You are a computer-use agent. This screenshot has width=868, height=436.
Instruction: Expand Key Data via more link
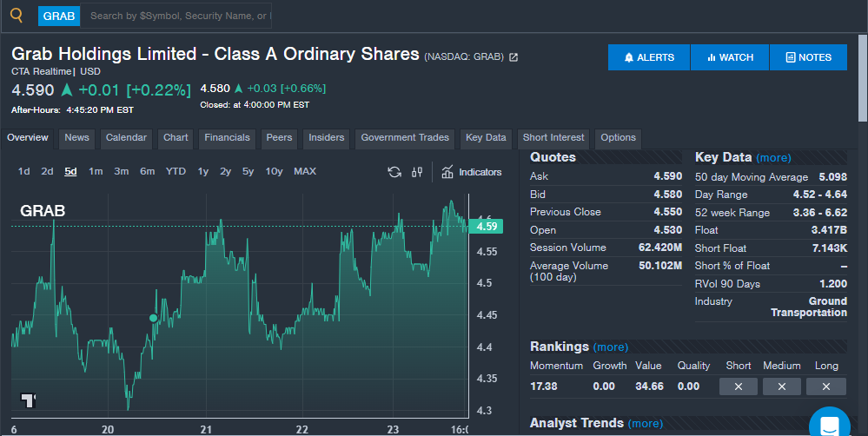click(773, 158)
